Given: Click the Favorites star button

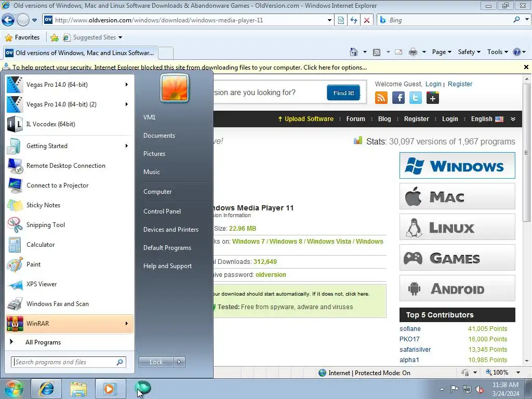Looking at the screenshot, I should coord(23,37).
